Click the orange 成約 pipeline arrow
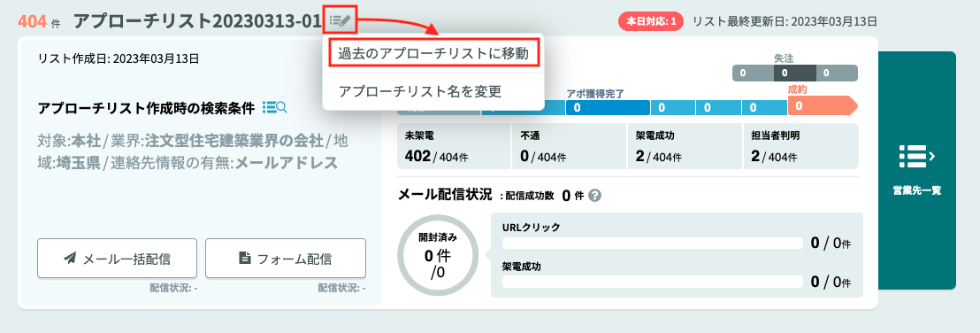 823,105
